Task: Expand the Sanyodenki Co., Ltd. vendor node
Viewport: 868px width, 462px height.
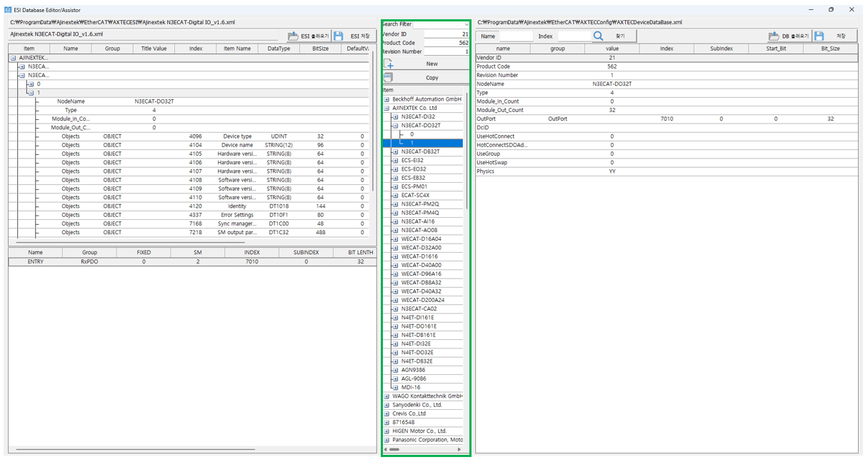Action: 386,405
